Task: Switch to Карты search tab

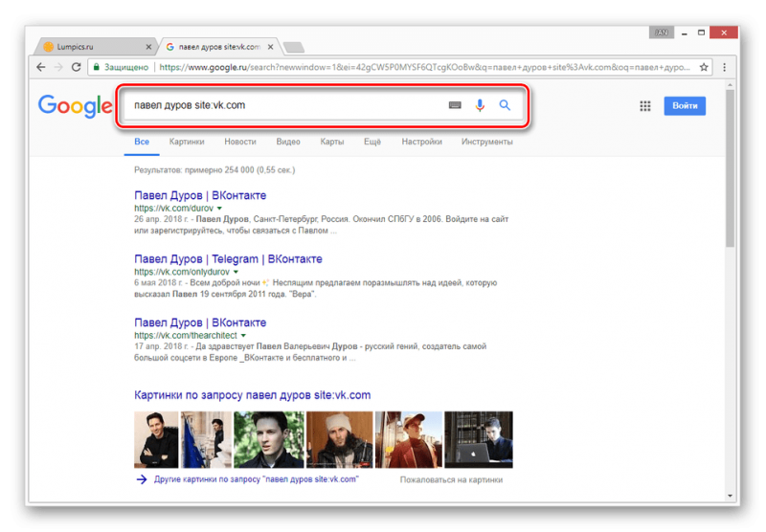Action: [332, 142]
